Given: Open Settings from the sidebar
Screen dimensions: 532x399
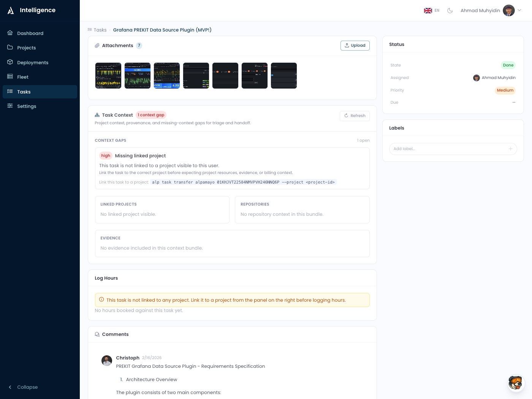Looking at the screenshot, I should (40, 106).
